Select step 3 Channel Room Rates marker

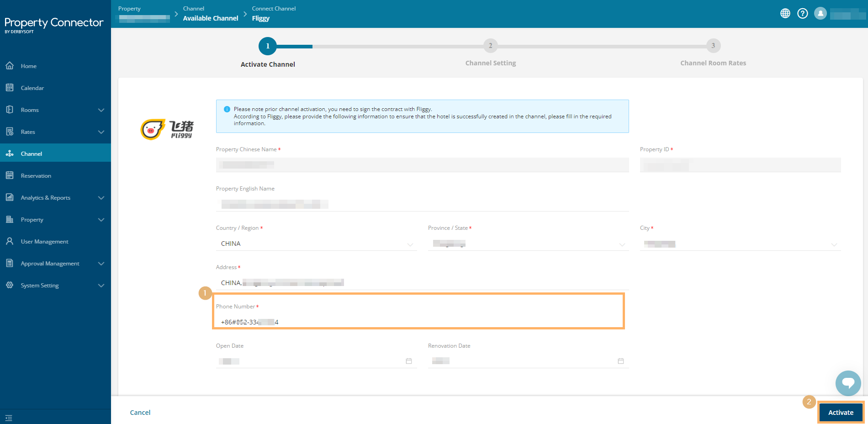tap(713, 46)
